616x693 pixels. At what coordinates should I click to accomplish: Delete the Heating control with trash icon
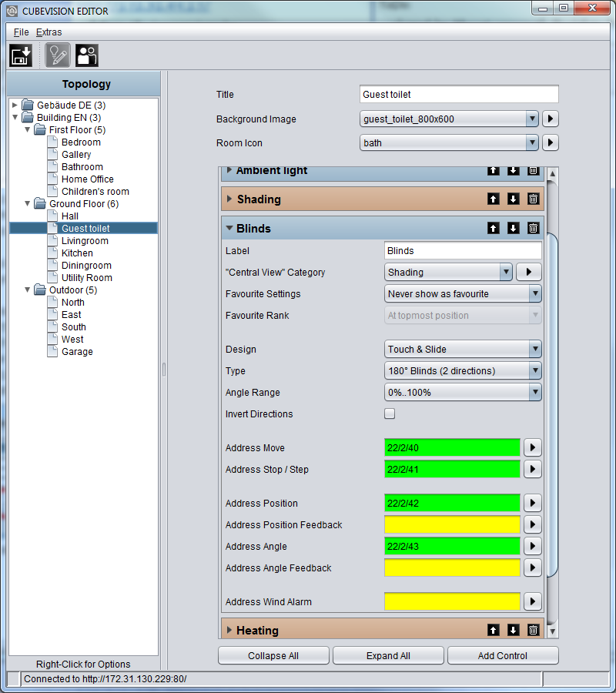(533, 630)
